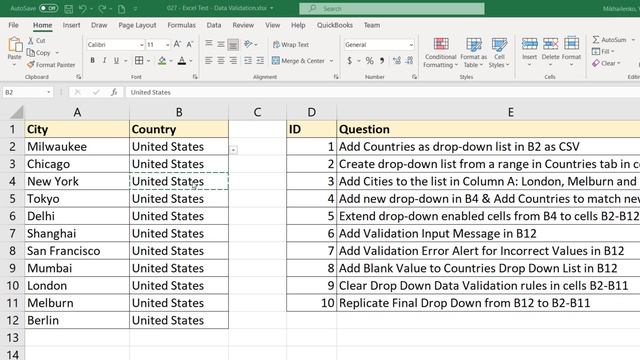The height and width of the screenshot is (360, 640).
Task: Click the Redo icon
Action: (102, 9)
